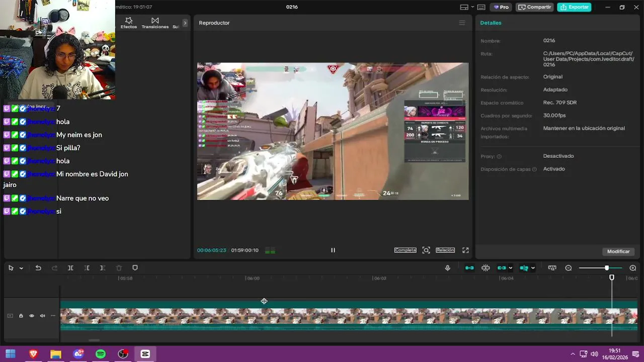Hide the video track with eye icon
Screen dimensions: 644x362
32,316
